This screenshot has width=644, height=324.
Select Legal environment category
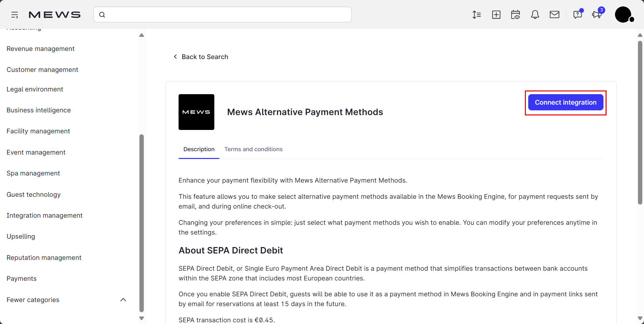pos(35,89)
